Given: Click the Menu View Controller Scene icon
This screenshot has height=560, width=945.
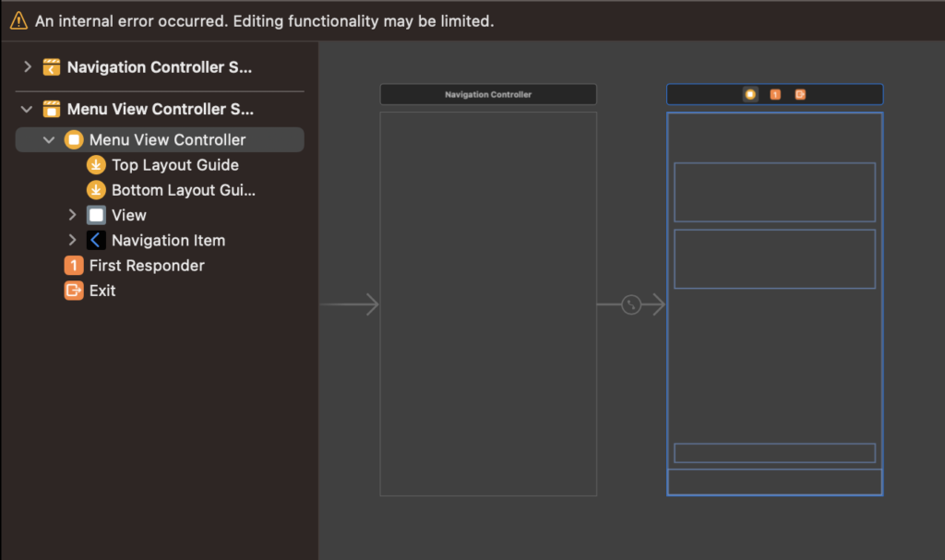Looking at the screenshot, I should pos(52,109).
